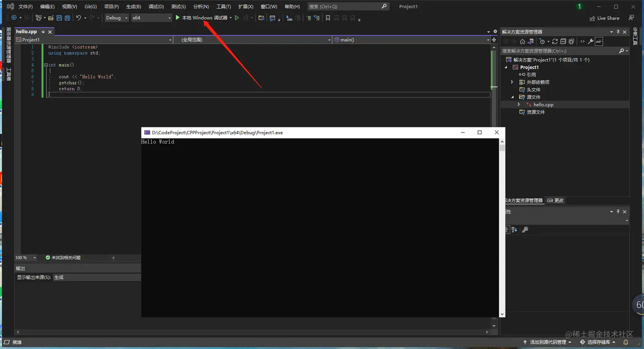Open the 调试(D) debug menu
Viewport: 644px width, 349px height.
click(x=156, y=6)
